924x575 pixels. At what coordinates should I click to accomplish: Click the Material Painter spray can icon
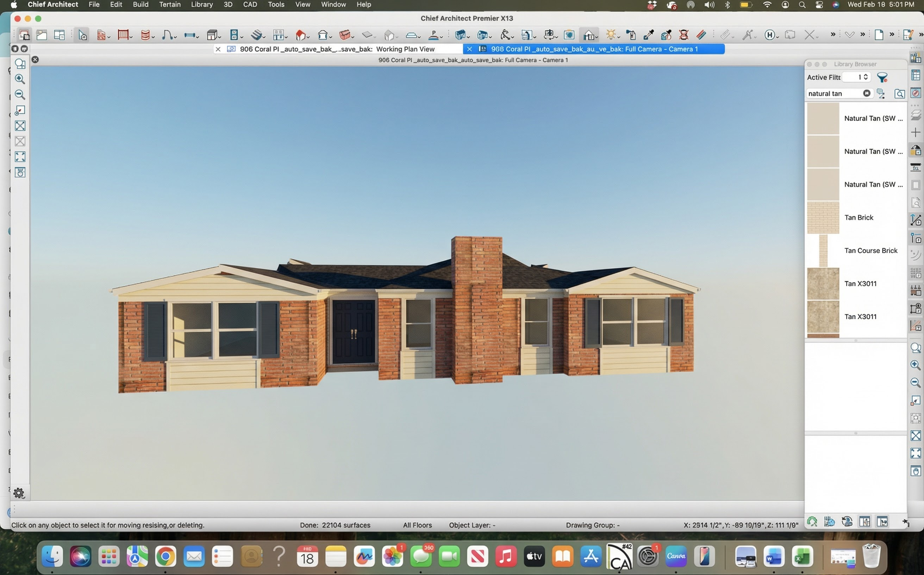click(x=630, y=35)
